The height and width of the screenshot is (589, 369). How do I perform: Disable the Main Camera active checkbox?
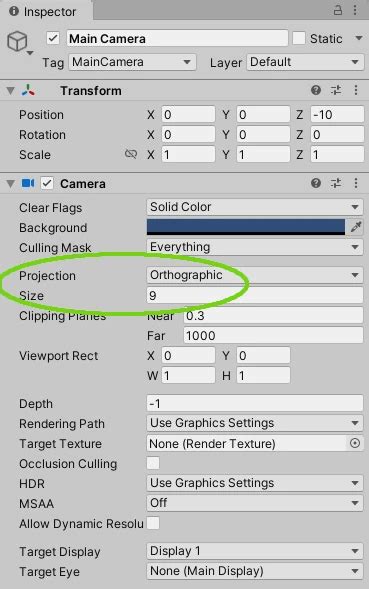tap(53, 38)
